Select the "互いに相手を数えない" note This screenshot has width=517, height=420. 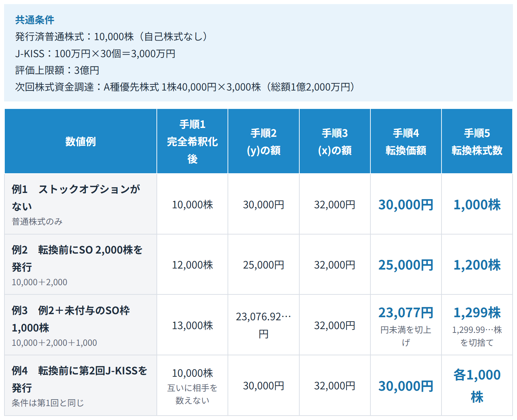[193, 394]
